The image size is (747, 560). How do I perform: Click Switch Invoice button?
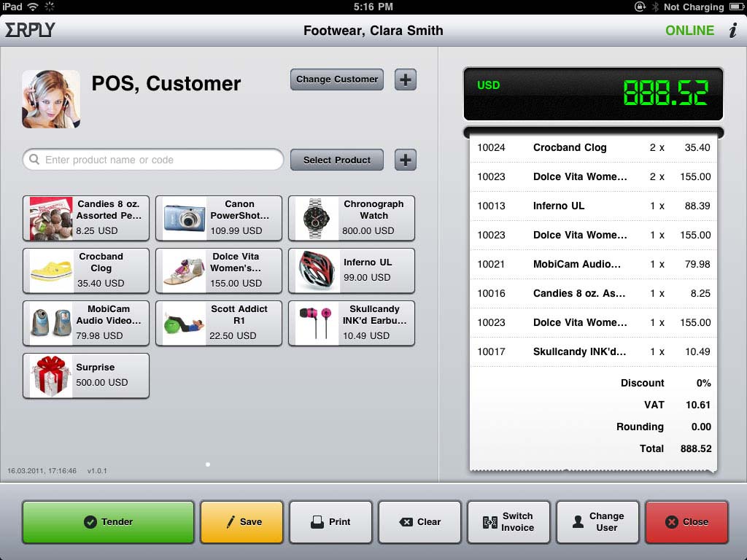508,522
